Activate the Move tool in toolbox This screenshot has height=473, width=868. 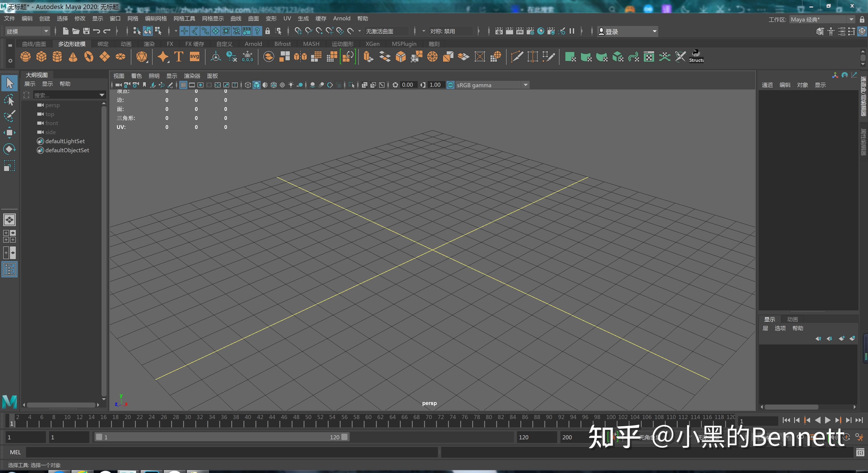click(x=9, y=133)
